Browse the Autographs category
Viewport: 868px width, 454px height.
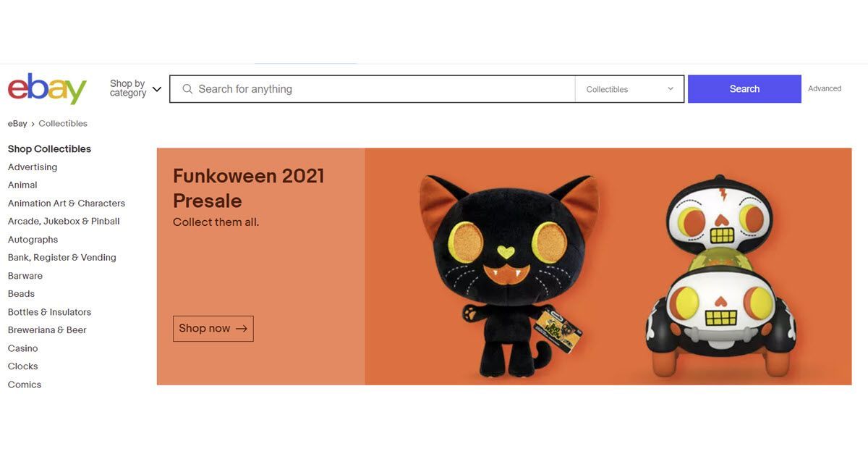33,240
